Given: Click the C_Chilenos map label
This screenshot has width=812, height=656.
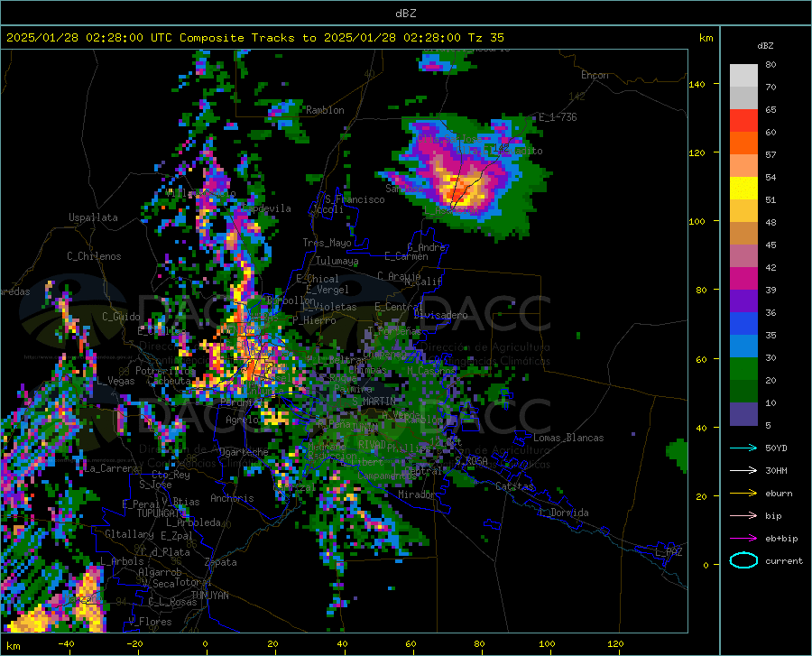Looking at the screenshot, I should click(x=94, y=256).
